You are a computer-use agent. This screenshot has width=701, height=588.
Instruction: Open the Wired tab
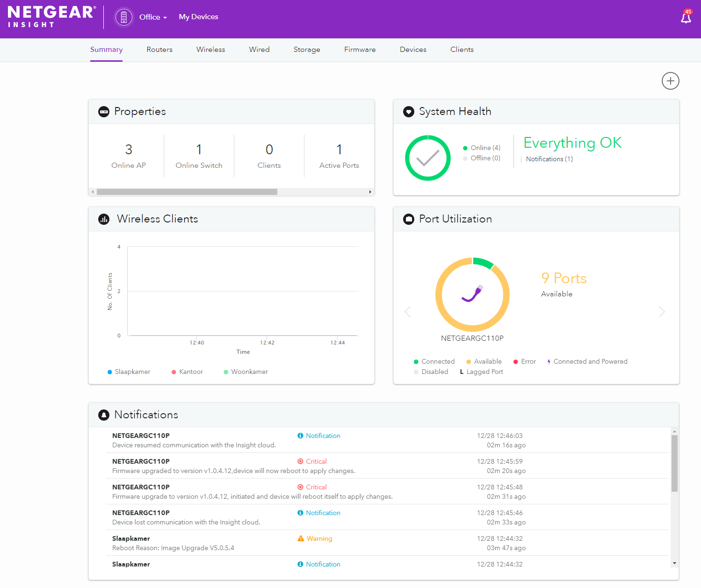(x=260, y=50)
